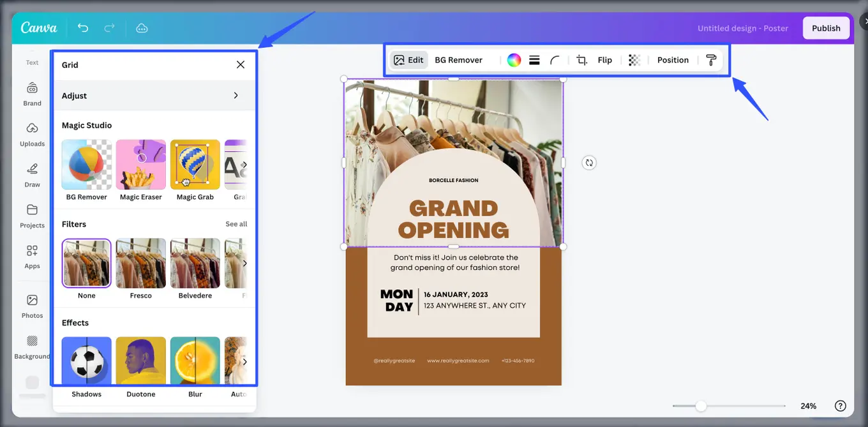868x427 pixels.
Task: Click the cloud save status icon
Action: [142, 28]
